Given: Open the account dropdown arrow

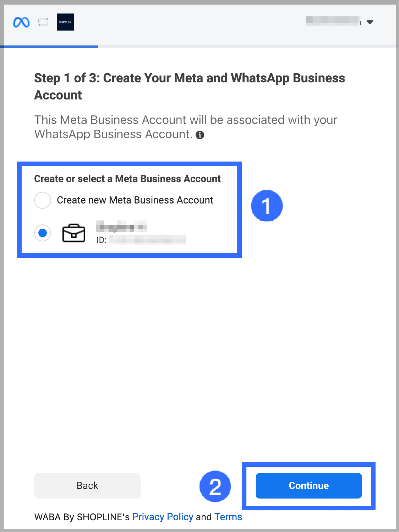Looking at the screenshot, I should 370,22.
